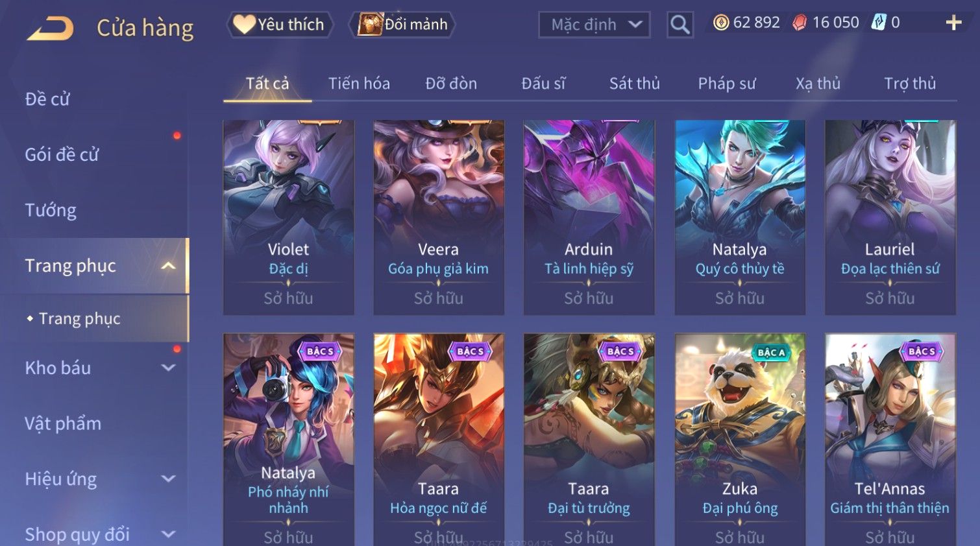Click the blue voucher currency icon

878,23
